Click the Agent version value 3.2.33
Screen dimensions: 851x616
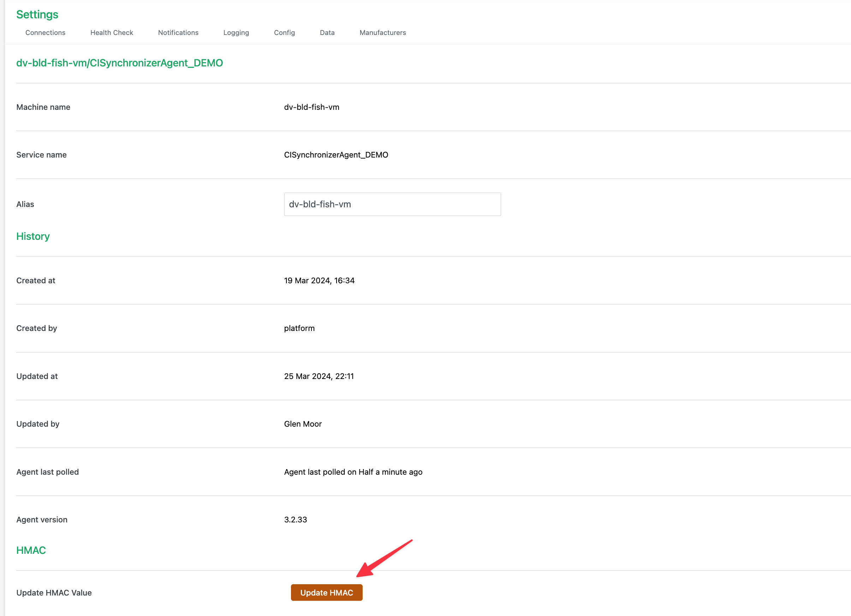pyautogui.click(x=295, y=520)
